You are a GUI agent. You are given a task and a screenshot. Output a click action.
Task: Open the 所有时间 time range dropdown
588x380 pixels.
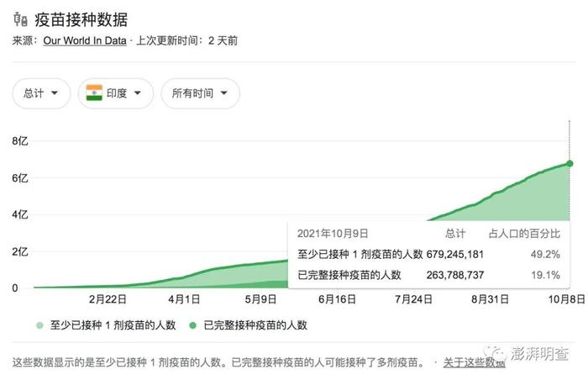(200, 93)
